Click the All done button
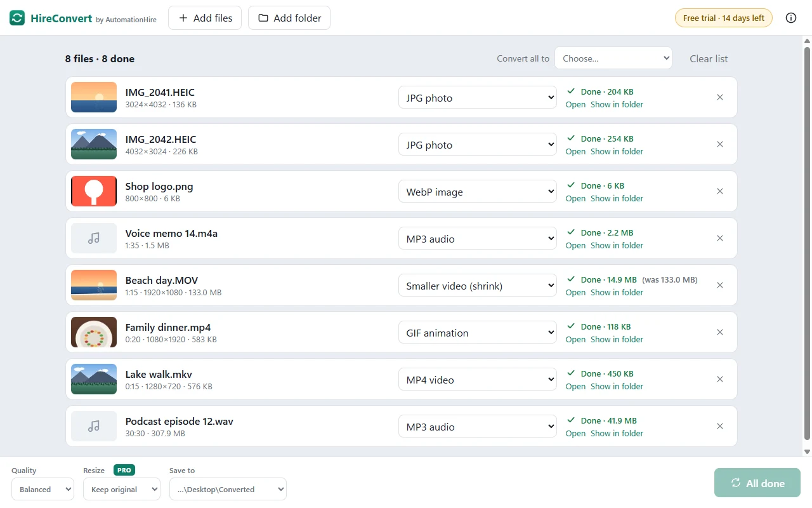The width and height of the screenshot is (812, 508). 757,483
